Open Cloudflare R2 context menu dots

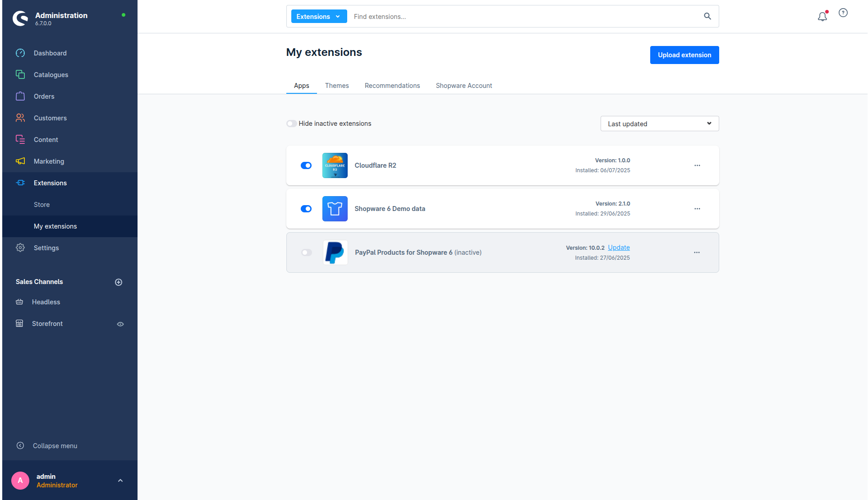[697, 165]
